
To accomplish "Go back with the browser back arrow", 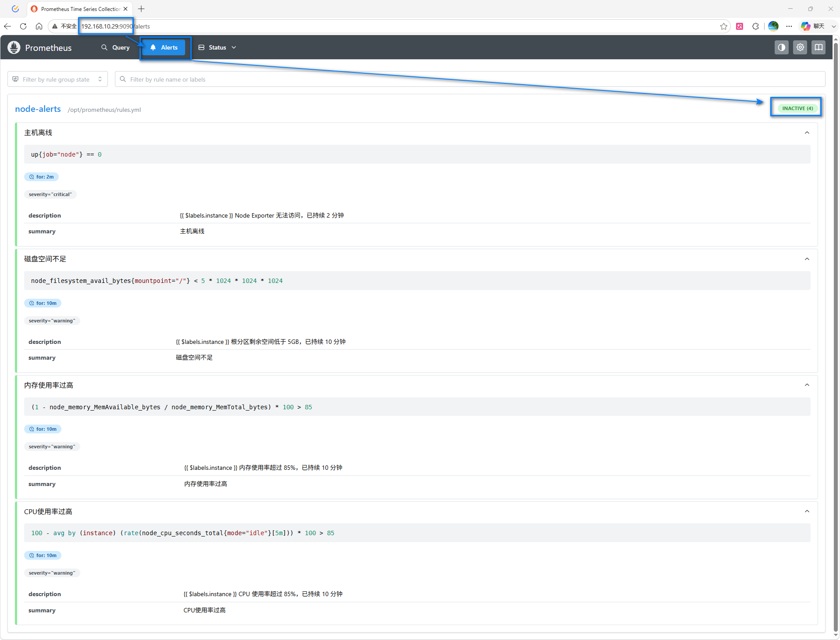I will tap(7, 26).
